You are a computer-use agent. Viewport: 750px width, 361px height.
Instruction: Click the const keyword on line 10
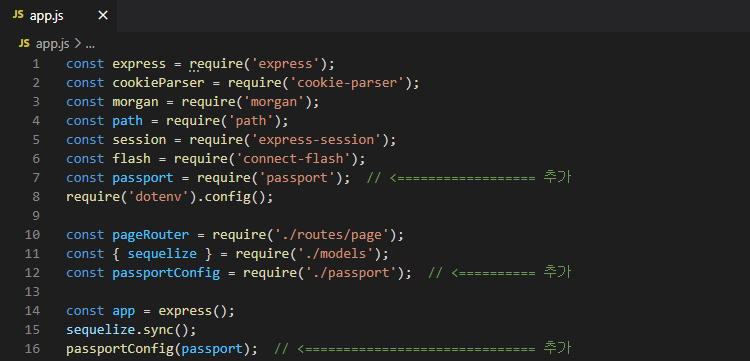(85, 235)
